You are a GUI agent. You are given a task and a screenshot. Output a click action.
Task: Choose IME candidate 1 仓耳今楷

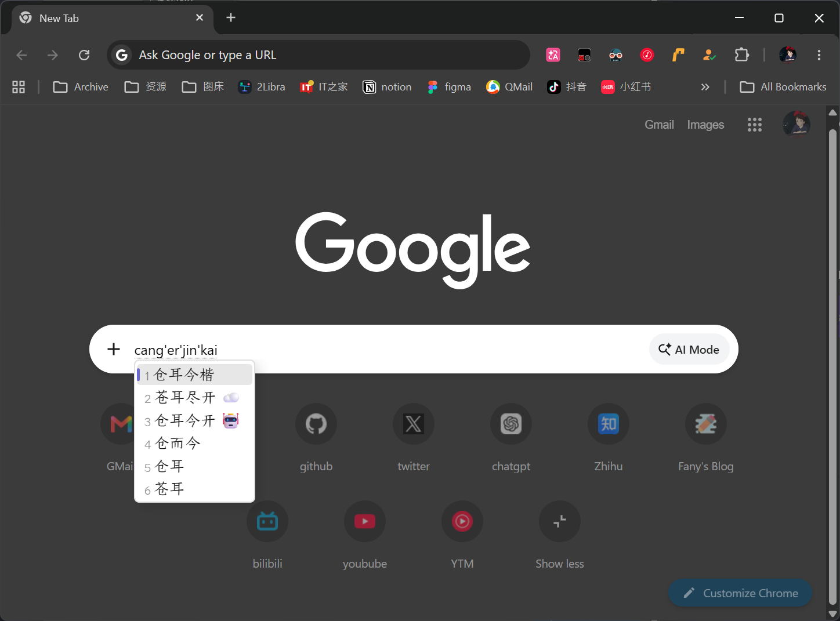(194, 375)
